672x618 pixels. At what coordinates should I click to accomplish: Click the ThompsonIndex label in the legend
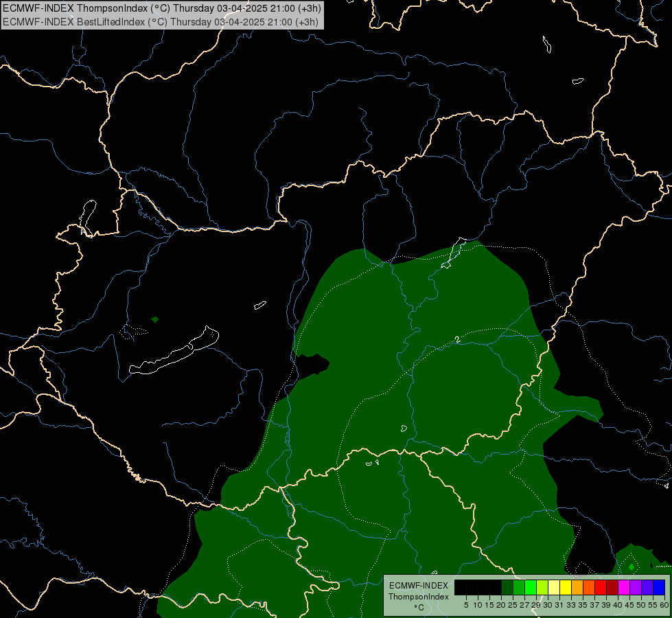418,597
